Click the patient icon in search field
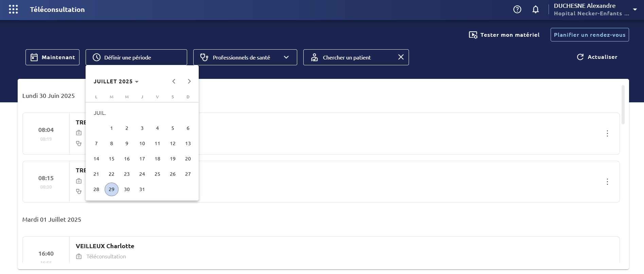The width and height of the screenshot is (644, 274). 315,57
